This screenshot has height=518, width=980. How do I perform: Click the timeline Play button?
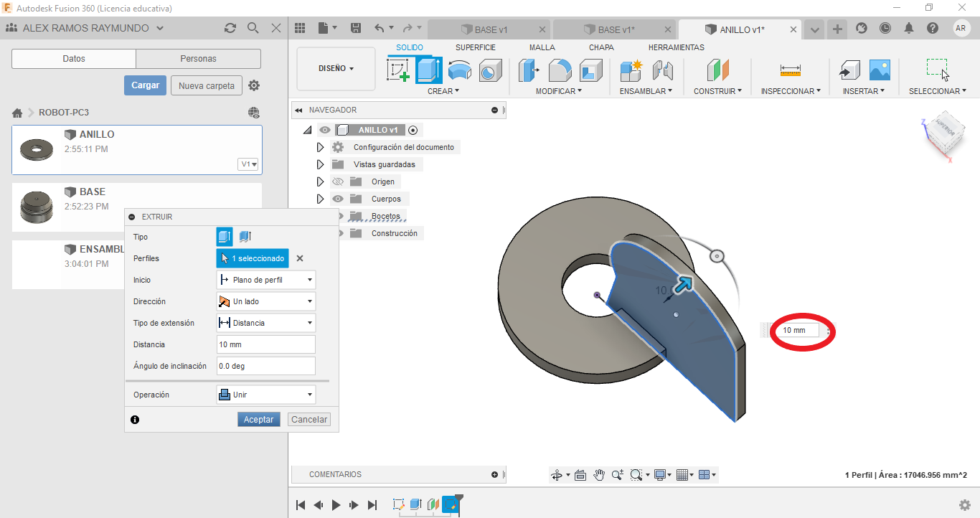336,505
